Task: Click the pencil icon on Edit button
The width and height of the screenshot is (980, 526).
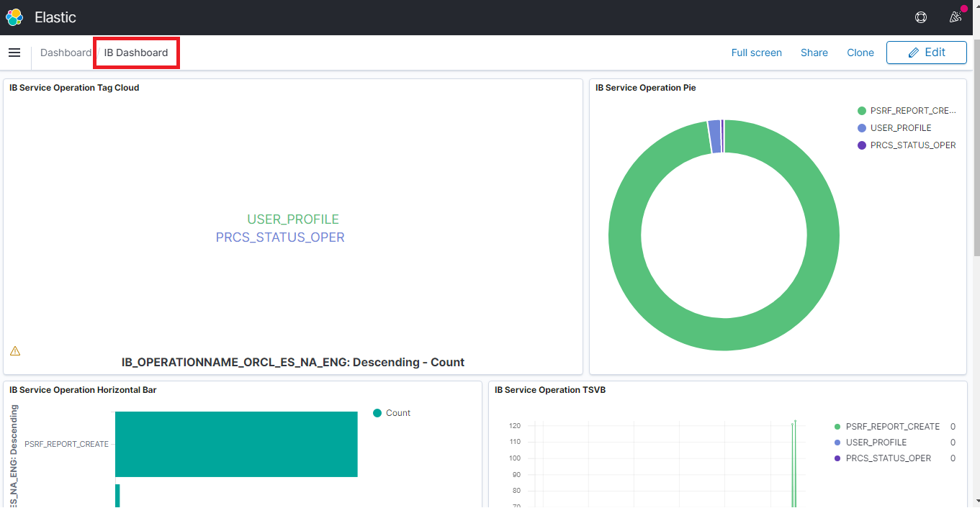Action: click(x=914, y=53)
